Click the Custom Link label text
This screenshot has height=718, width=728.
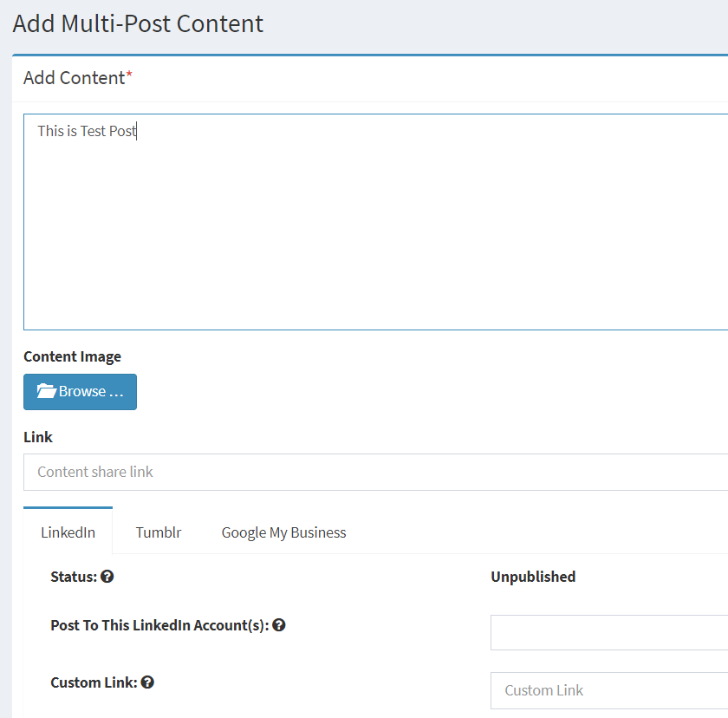[x=93, y=682]
